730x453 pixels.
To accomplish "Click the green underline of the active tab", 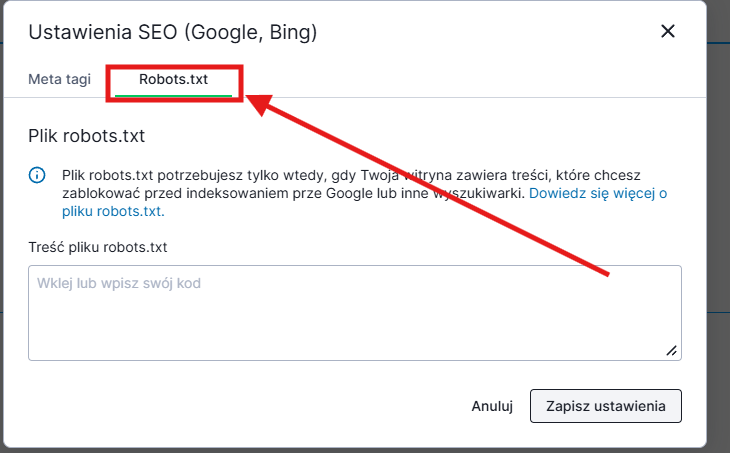I will point(174,96).
